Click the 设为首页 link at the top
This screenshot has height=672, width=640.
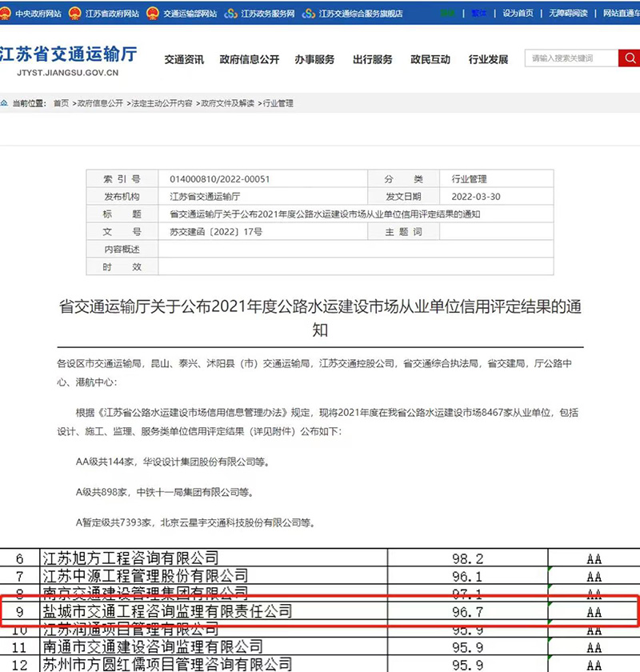[x=518, y=14]
